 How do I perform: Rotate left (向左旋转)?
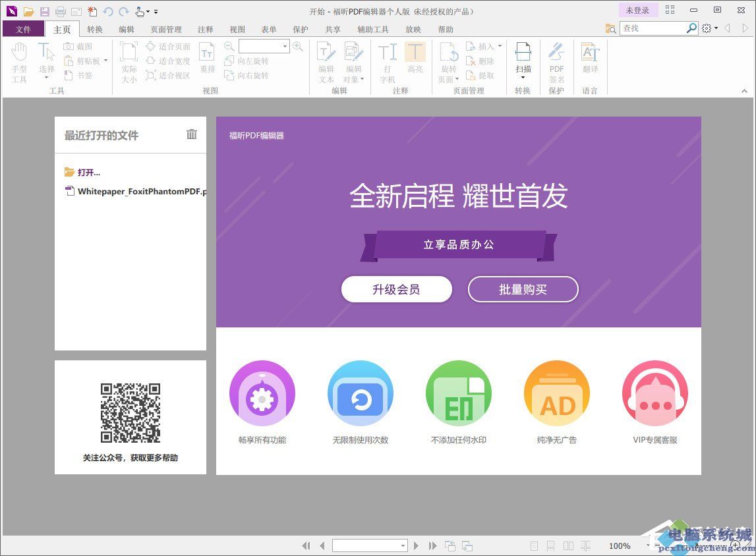click(x=247, y=61)
